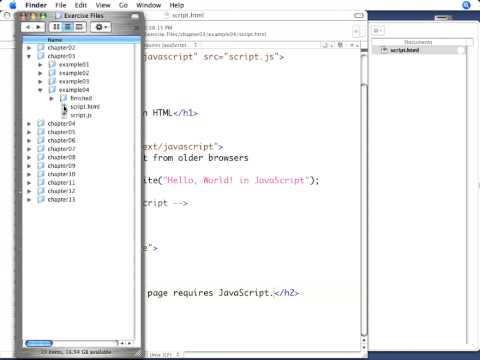Viewport: 480px width, 360px height.
Task: Open the Documents drawer gear menu
Action: 378,31
